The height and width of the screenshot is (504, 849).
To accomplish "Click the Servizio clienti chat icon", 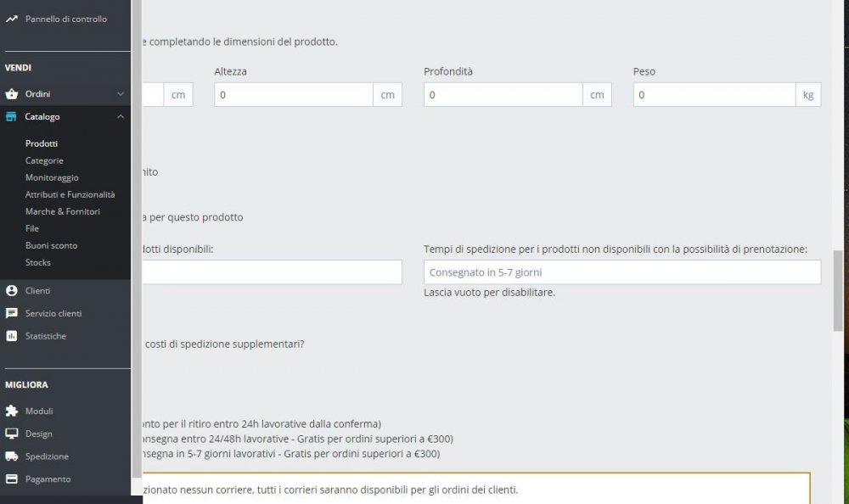I will pos(11,313).
